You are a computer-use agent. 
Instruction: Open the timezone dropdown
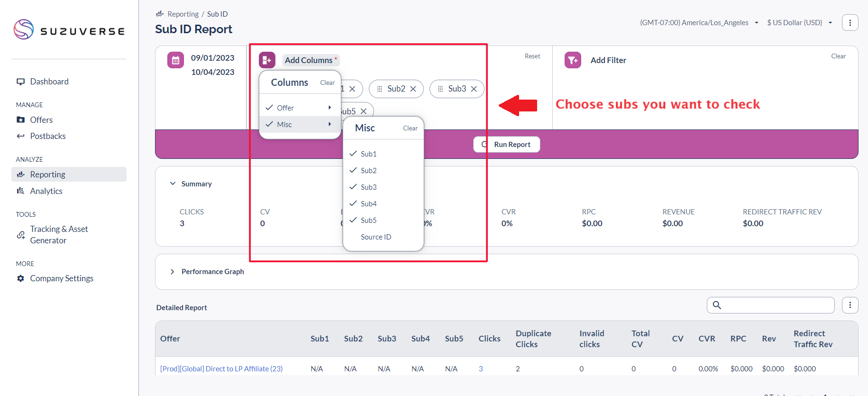click(699, 23)
